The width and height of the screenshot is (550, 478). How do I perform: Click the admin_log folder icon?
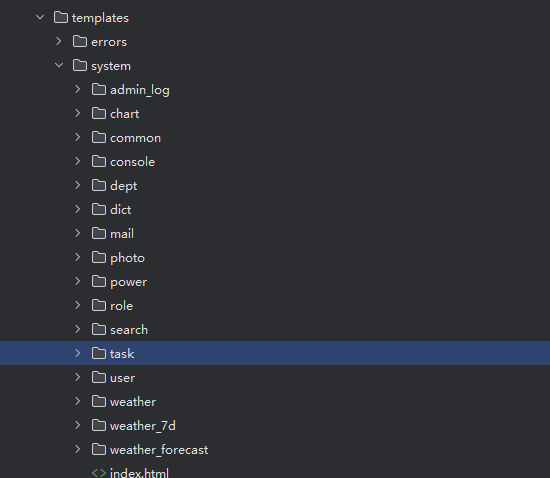[x=99, y=89]
